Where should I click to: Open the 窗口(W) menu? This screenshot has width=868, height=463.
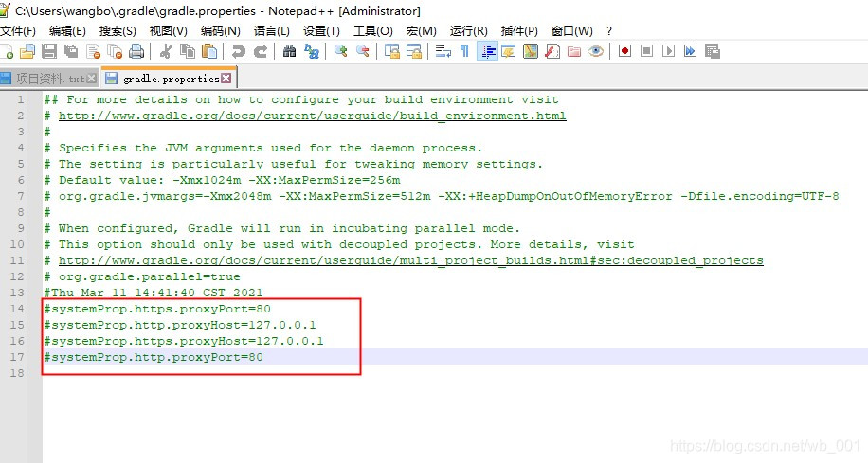[x=571, y=31]
